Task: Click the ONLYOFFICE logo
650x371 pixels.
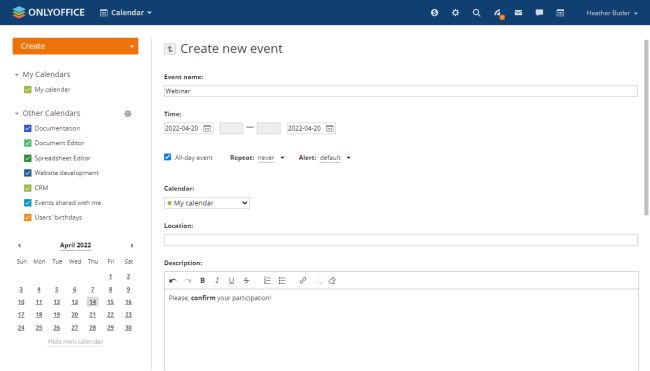Action: point(49,12)
